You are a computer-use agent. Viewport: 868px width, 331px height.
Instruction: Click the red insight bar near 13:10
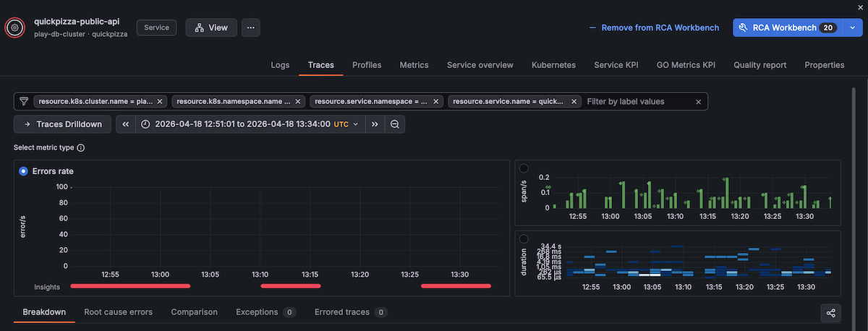[290, 286]
